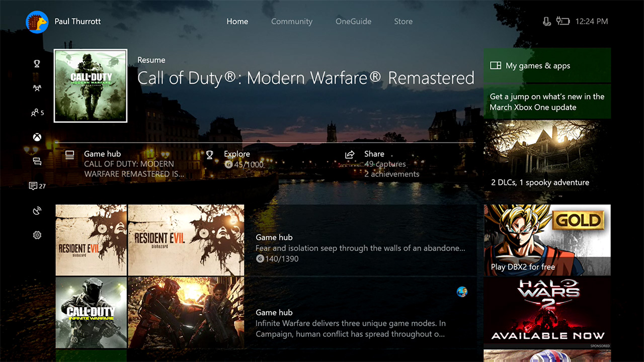The image size is (644, 362).
Task: Click Paul Thurrott's profile avatar
Action: click(x=36, y=22)
